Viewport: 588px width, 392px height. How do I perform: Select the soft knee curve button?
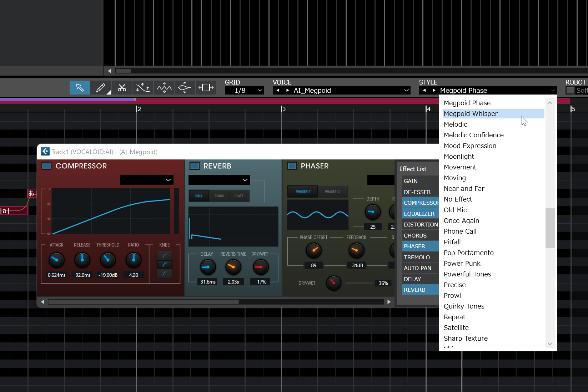(165, 256)
